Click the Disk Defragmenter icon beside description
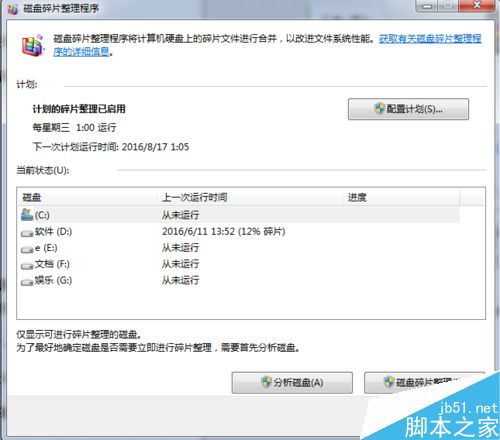 [33, 46]
